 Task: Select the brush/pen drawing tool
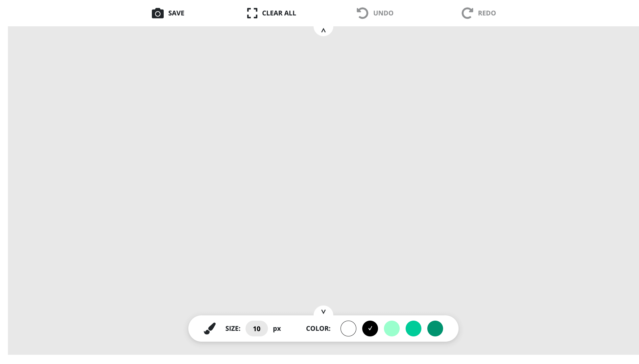[x=210, y=329]
